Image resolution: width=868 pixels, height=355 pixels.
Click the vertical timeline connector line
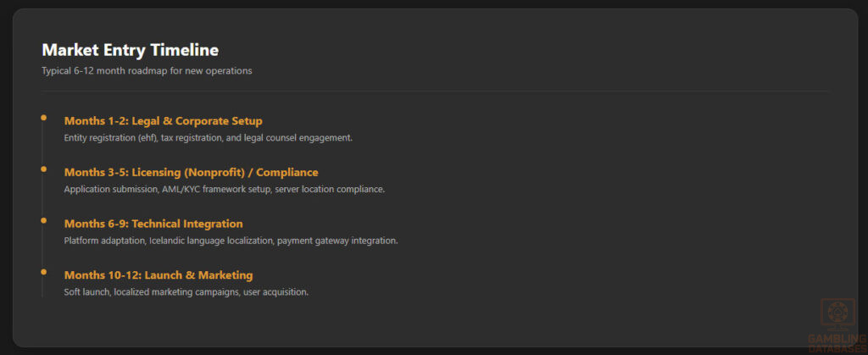click(x=42, y=208)
